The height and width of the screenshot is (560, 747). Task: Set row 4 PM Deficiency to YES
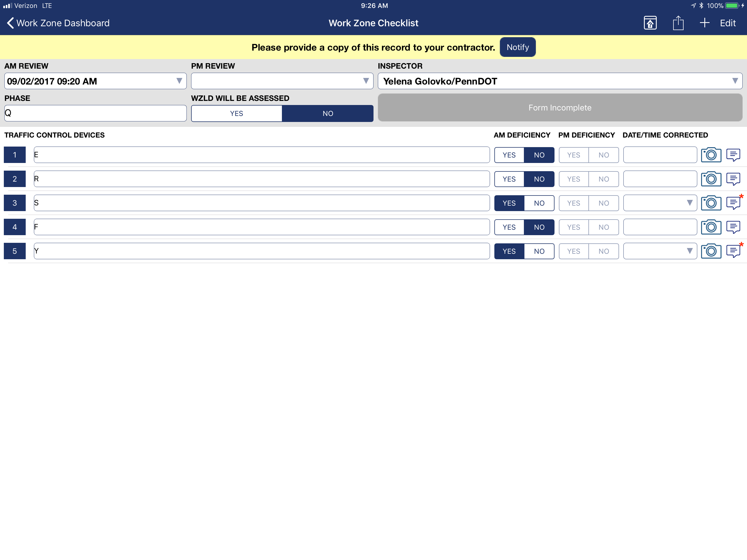(x=573, y=227)
